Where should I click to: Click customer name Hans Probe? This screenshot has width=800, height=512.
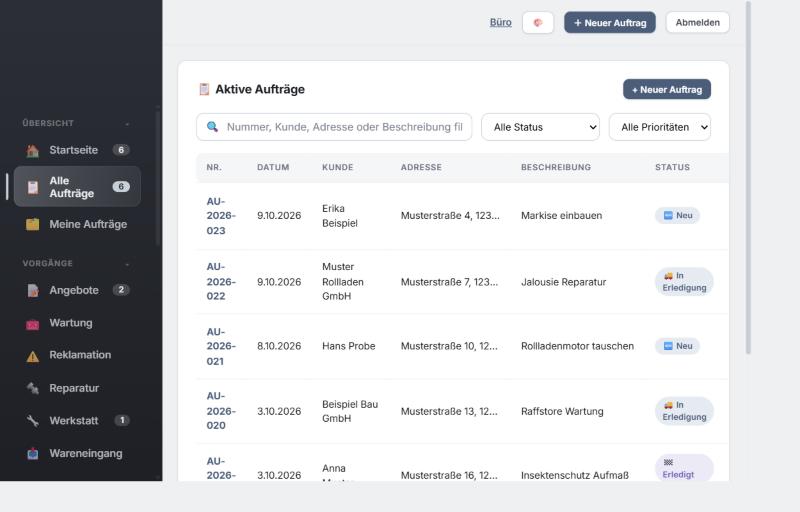[x=348, y=346]
